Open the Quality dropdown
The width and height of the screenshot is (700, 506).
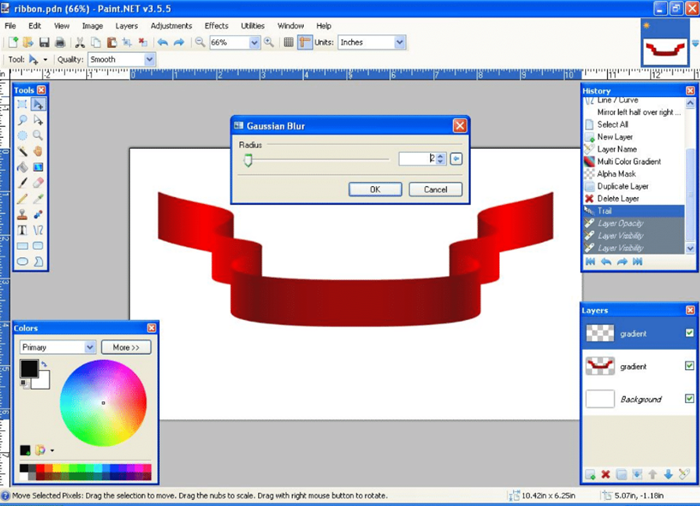(x=150, y=59)
